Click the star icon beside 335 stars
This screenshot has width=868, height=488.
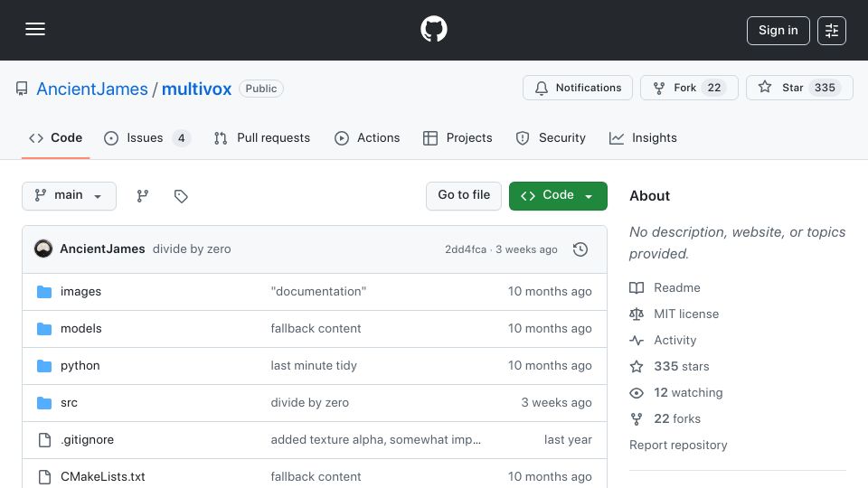637,366
